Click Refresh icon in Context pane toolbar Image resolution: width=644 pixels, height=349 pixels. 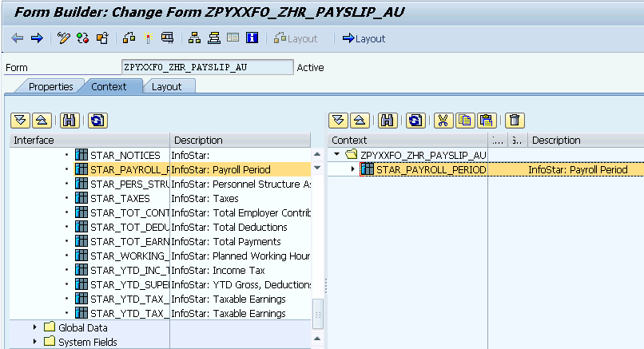click(415, 121)
